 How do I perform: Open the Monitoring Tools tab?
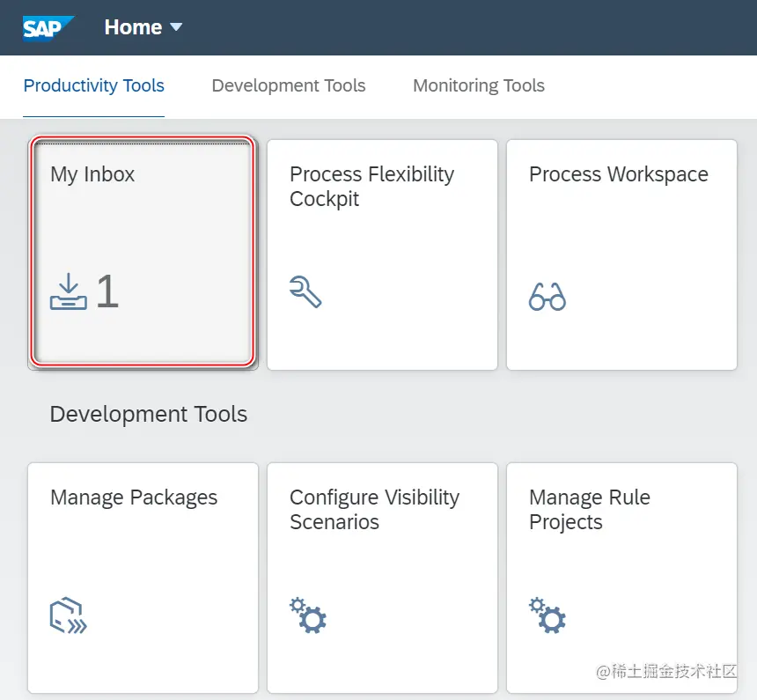tap(479, 85)
